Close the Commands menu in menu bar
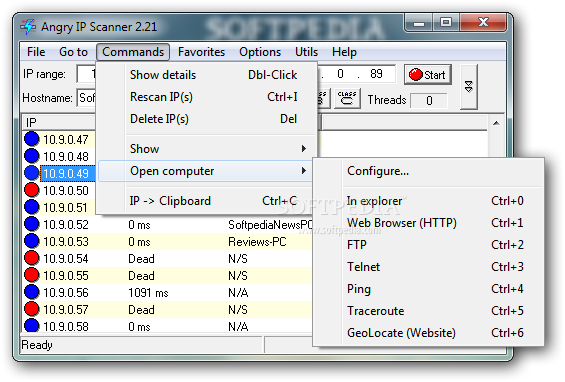Viewport: 565px width, 382px height. [133, 52]
